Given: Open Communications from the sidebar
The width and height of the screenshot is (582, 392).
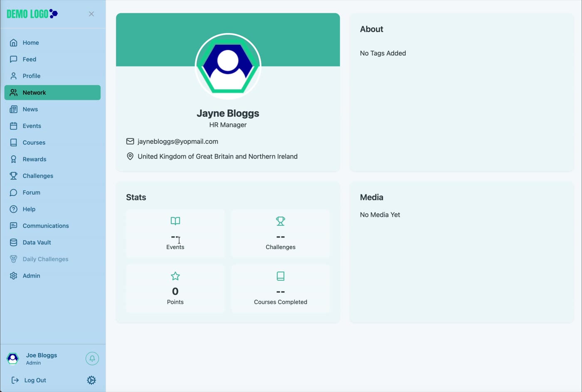Looking at the screenshot, I should tap(52, 225).
